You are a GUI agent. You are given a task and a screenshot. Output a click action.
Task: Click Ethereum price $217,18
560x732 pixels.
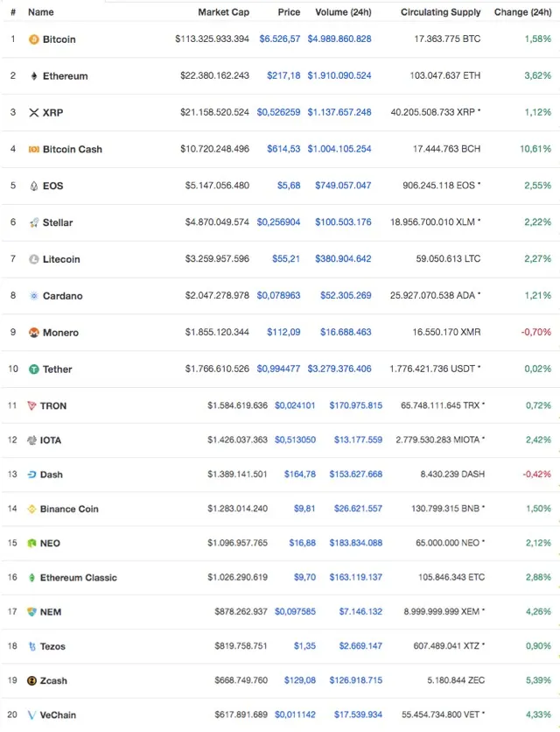pos(283,75)
